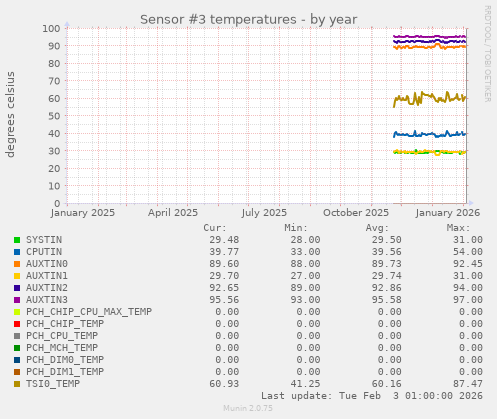Select the PCH_DIM1_TEMP label
497x419 pixels.
(65, 372)
